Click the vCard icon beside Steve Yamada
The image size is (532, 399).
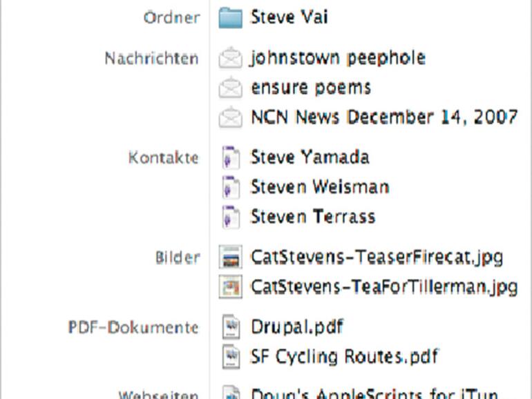coord(230,157)
